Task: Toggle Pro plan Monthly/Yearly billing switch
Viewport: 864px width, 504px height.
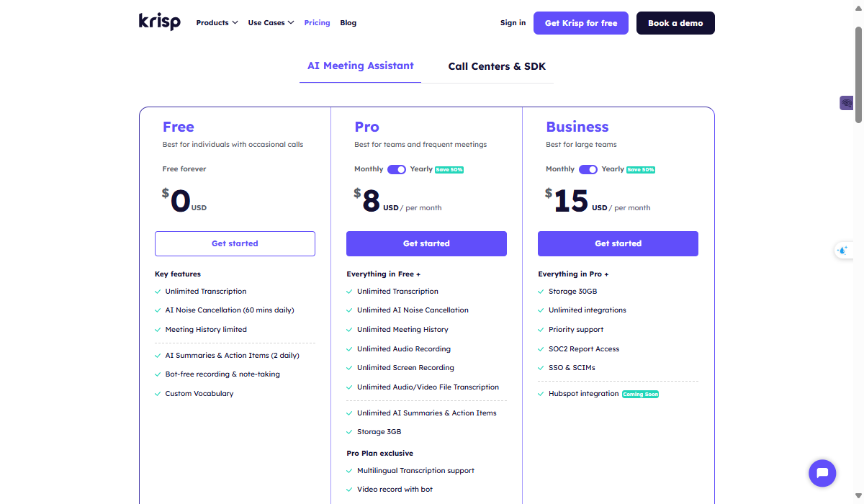Action: click(397, 169)
